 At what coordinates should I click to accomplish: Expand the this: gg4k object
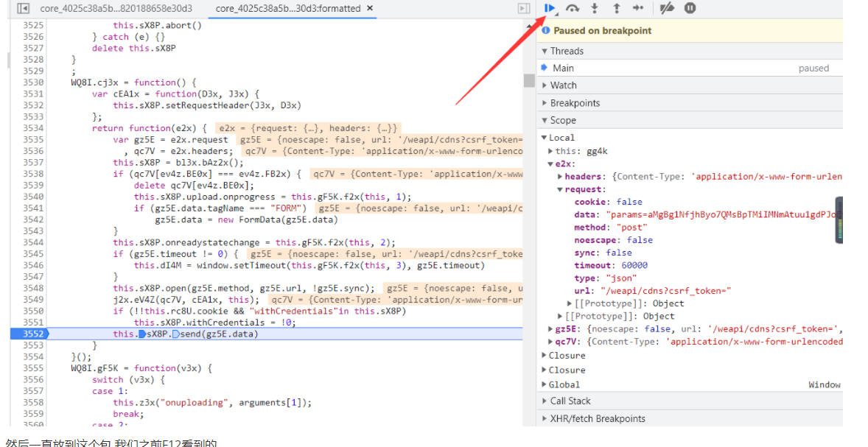click(x=550, y=151)
